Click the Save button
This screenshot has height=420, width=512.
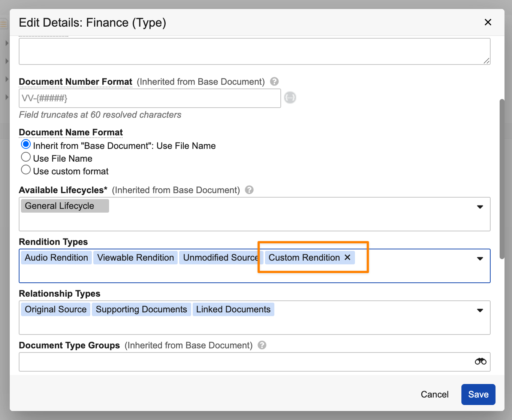pos(478,394)
